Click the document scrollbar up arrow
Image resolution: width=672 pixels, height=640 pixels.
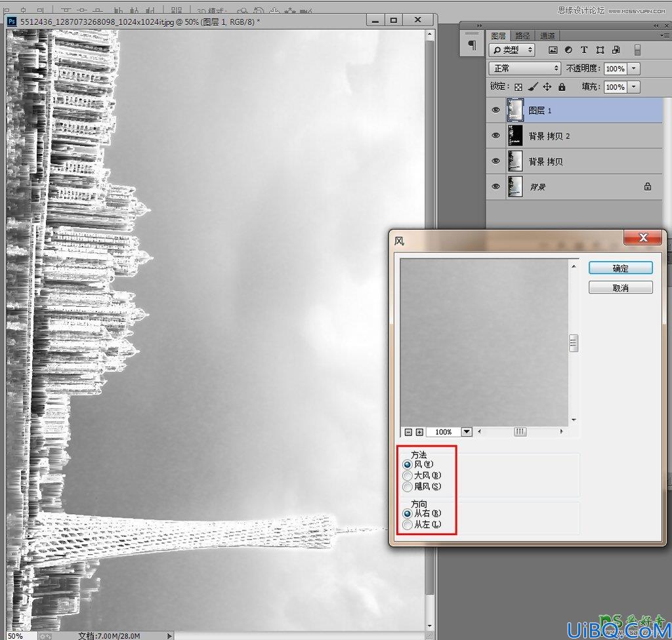[x=430, y=35]
